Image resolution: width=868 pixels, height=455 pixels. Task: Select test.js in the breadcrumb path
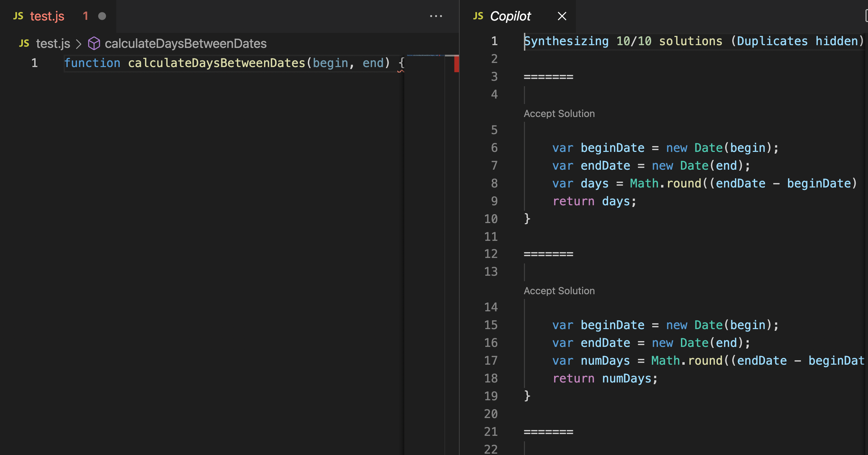tap(53, 43)
